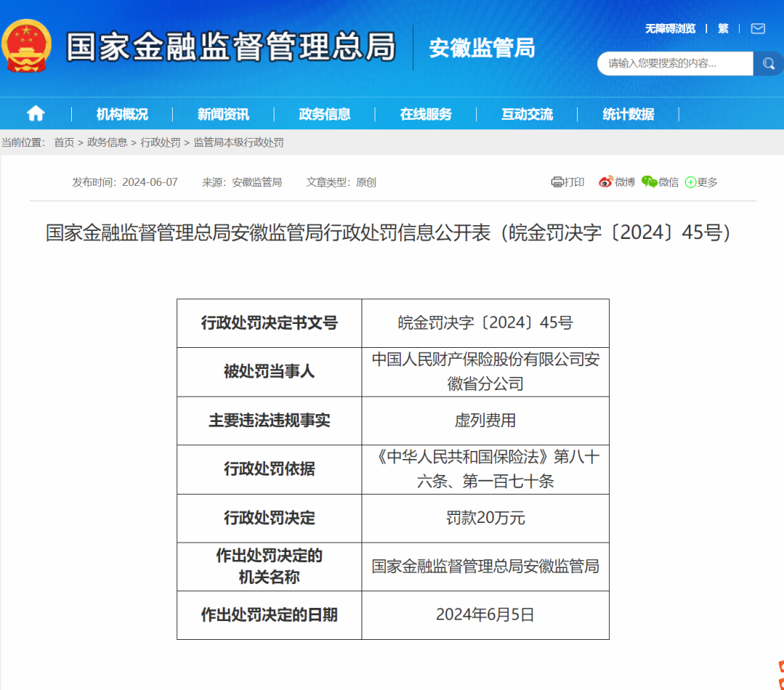Go to 首页 in breadcrumb

[x=64, y=142]
